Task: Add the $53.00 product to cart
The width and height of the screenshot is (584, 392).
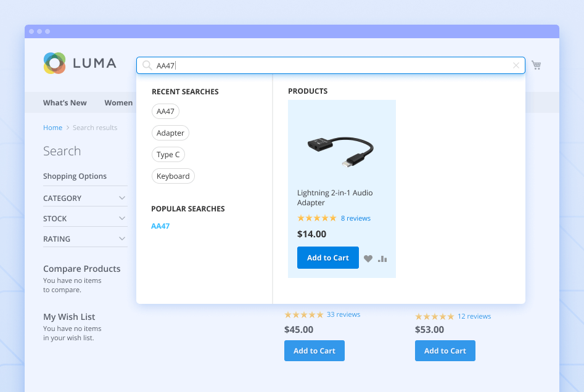Action: click(445, 351)
